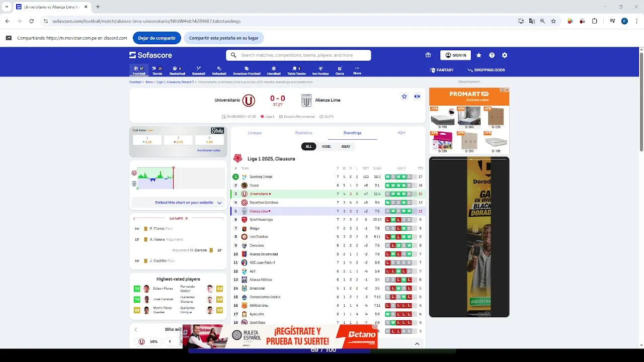Open Chrome zoom indicator icon
The image size is (644, 362).
pyautogui.click(x=542, y=21)
